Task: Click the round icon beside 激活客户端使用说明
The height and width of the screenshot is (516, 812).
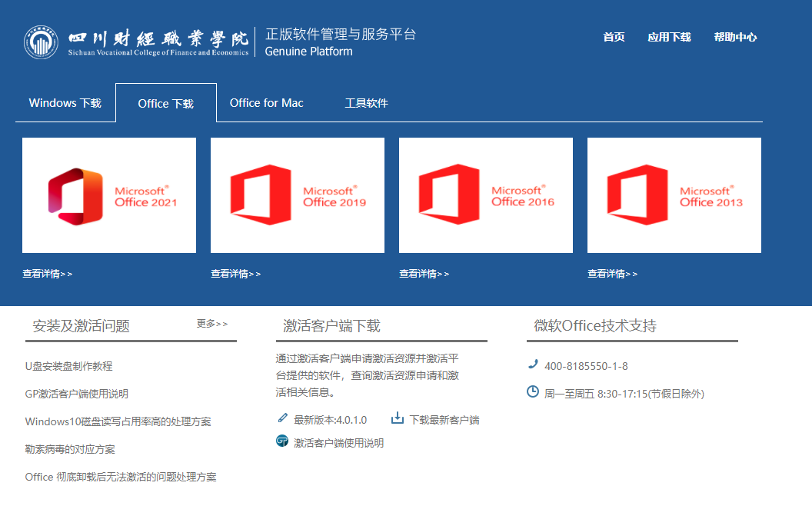Action: pyautogui.click(x=282, y=441)
